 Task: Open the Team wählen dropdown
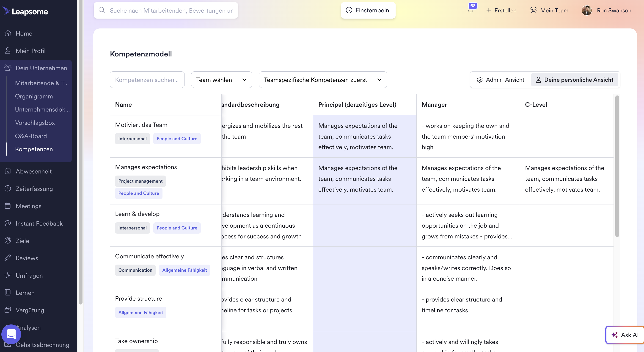coord(221,80)
